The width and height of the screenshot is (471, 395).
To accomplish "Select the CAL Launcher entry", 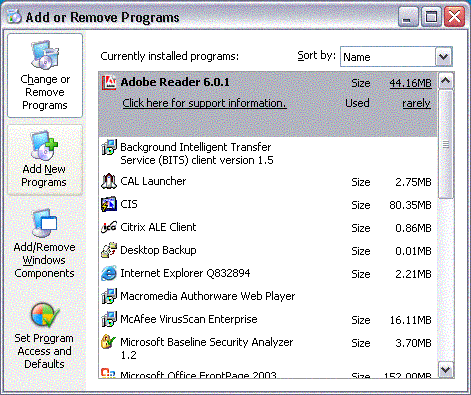I will click(x=268, y=181).
